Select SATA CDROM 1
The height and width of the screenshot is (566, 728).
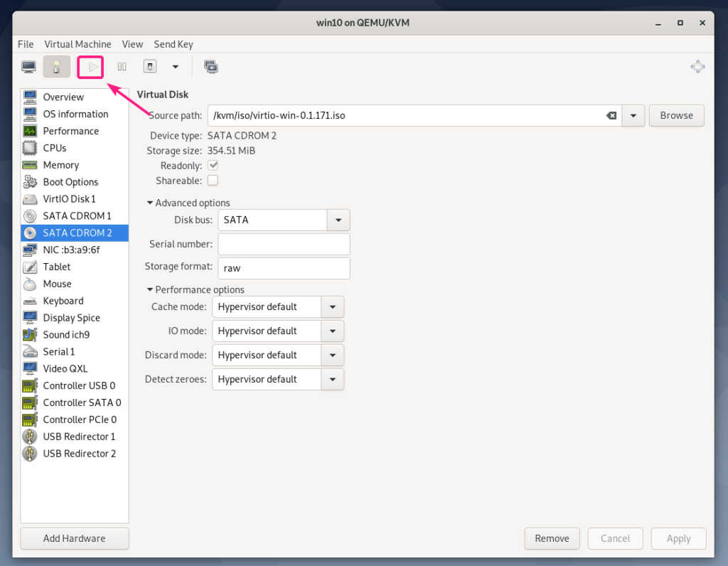(x=74, y=216)
